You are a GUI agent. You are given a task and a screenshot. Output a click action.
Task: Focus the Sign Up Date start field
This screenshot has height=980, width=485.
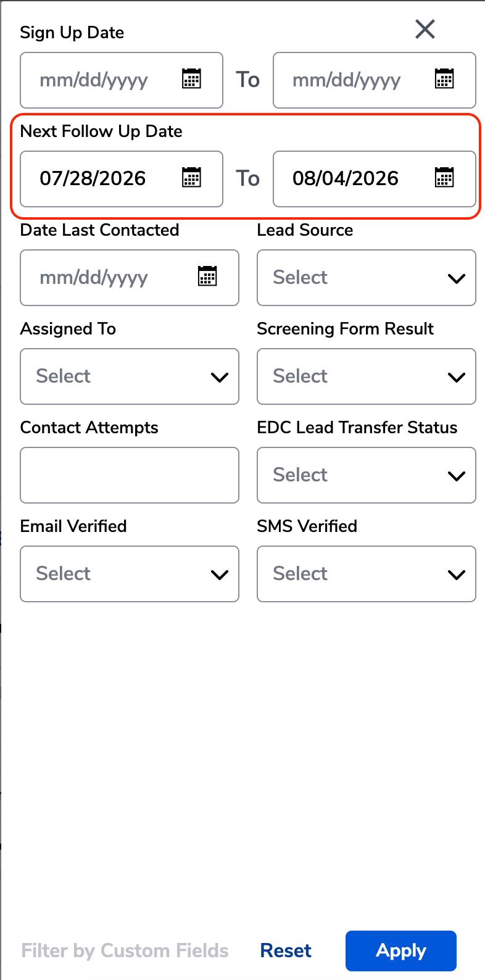click(122, 80)
